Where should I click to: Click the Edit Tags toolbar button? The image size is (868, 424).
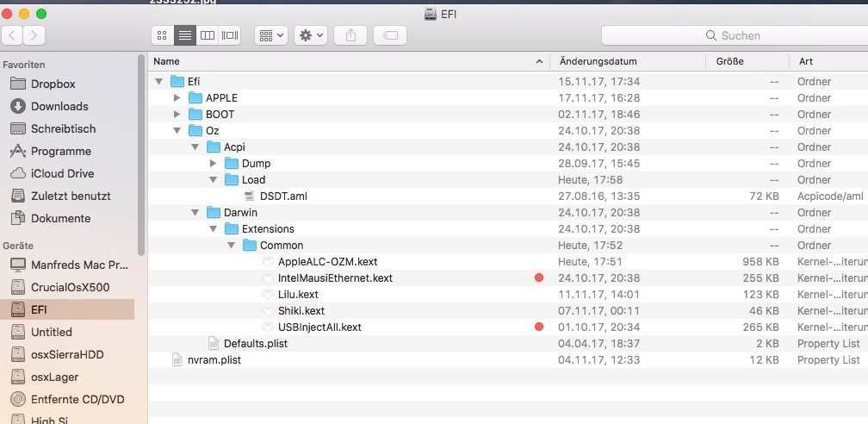tap(390, 35)
